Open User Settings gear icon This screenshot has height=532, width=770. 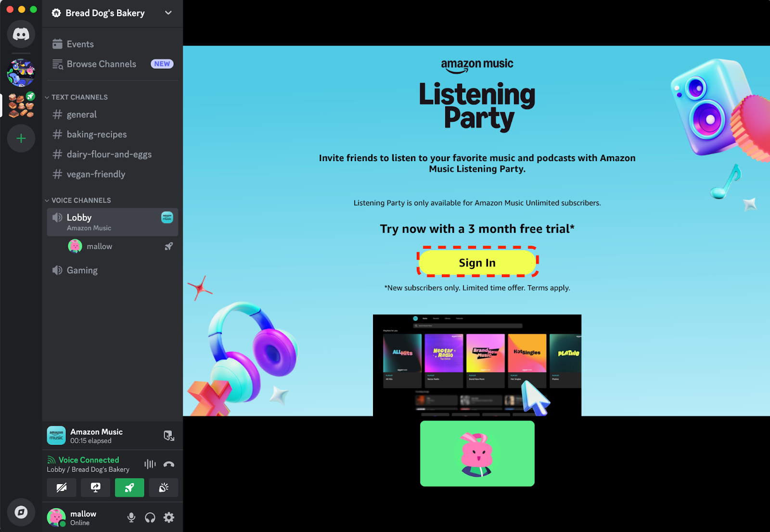pyautogui.click(x=169, y=518)
